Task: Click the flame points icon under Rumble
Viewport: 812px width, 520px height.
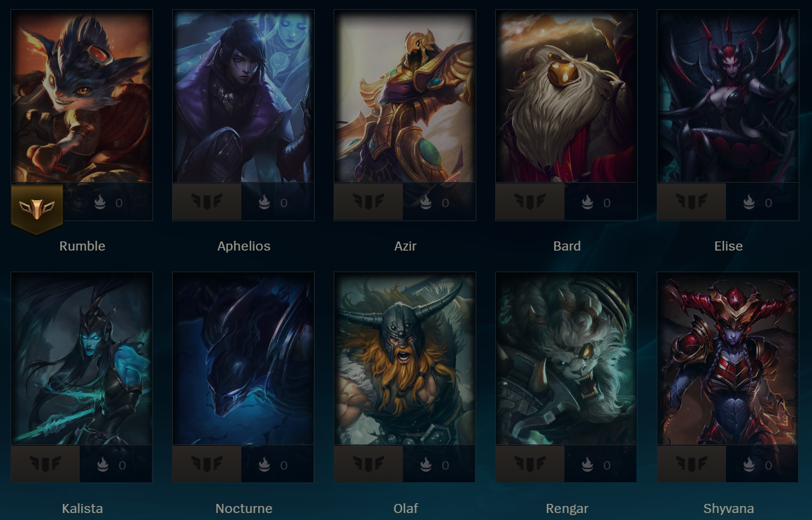Action: pos(100,202)
